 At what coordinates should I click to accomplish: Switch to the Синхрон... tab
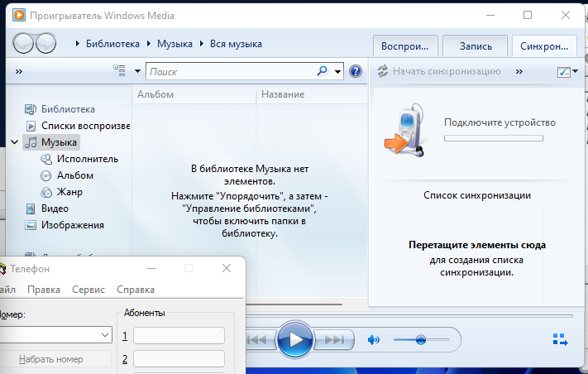[544, 46]
